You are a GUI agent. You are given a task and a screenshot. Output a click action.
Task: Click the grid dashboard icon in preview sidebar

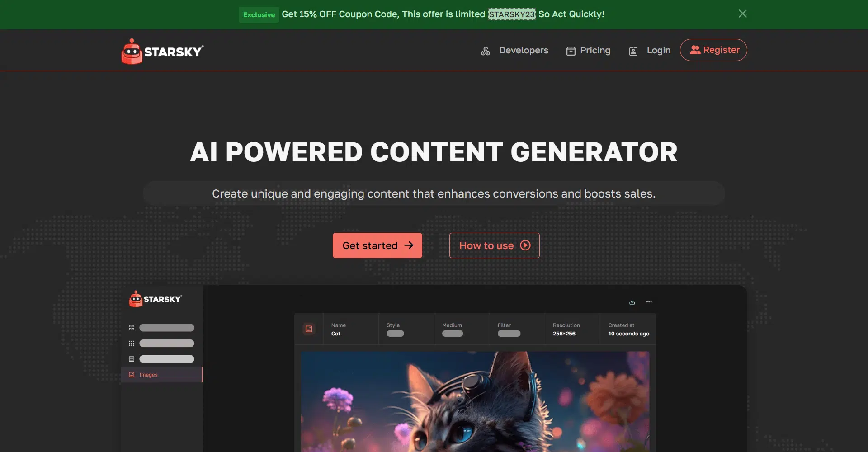pos(132,328)
